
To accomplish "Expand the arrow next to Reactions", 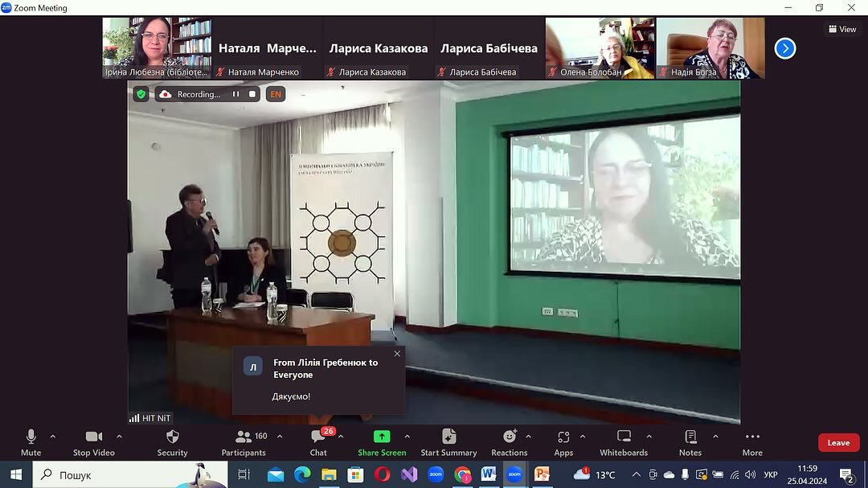I will click(x=529, y=437).
